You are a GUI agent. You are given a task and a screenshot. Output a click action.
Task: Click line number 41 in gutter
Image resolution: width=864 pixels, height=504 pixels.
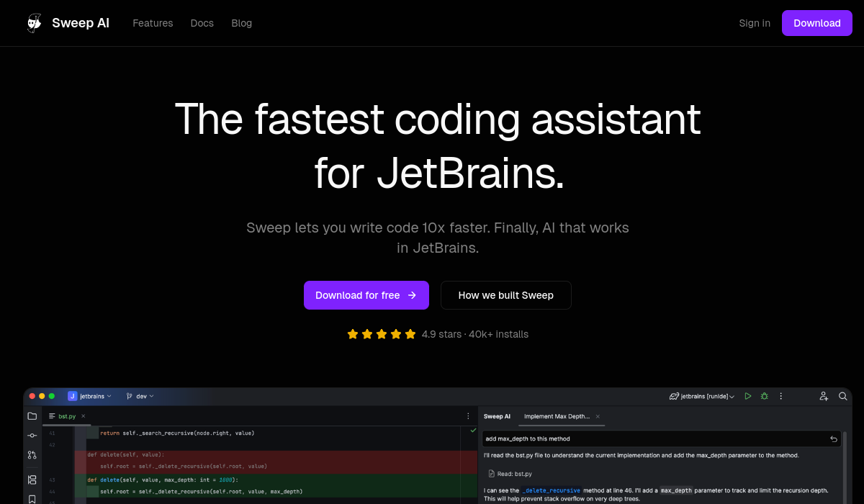tap(52, 433)
